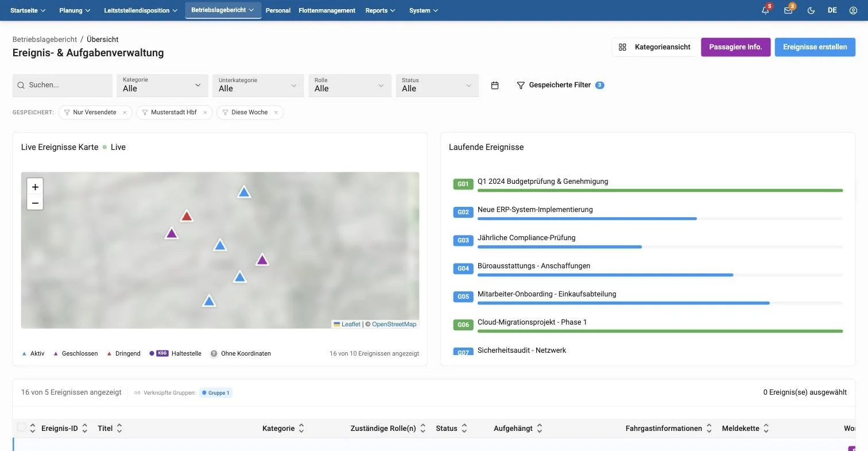Click the red urgent map marker
Screen dimensions: 868x451
point(187,216)
